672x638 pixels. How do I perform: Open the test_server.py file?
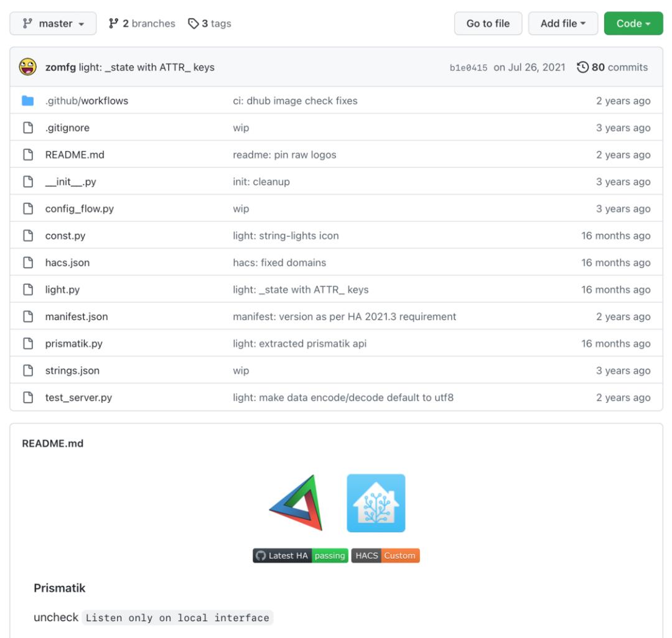coord(78,397)
